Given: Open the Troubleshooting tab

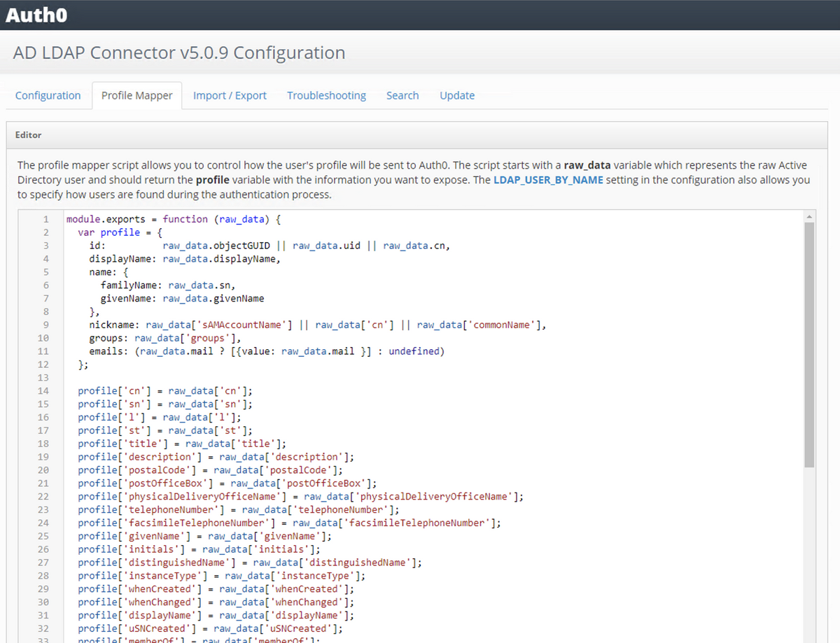Looking at the screenshot, I should (x=326, y=95).
